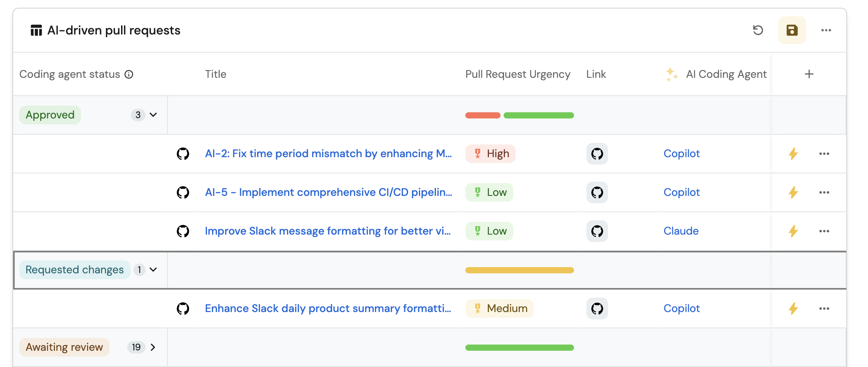Image resolution: width=868 pixels, height=367 pixels.
Task: Collapse the Requested changes group
Action: (153, 270)
